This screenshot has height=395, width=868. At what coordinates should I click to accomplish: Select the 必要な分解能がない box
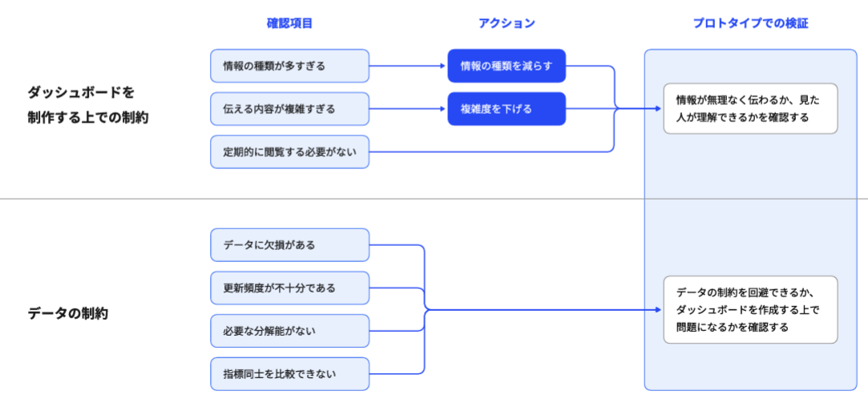click(x=289, y=331)
